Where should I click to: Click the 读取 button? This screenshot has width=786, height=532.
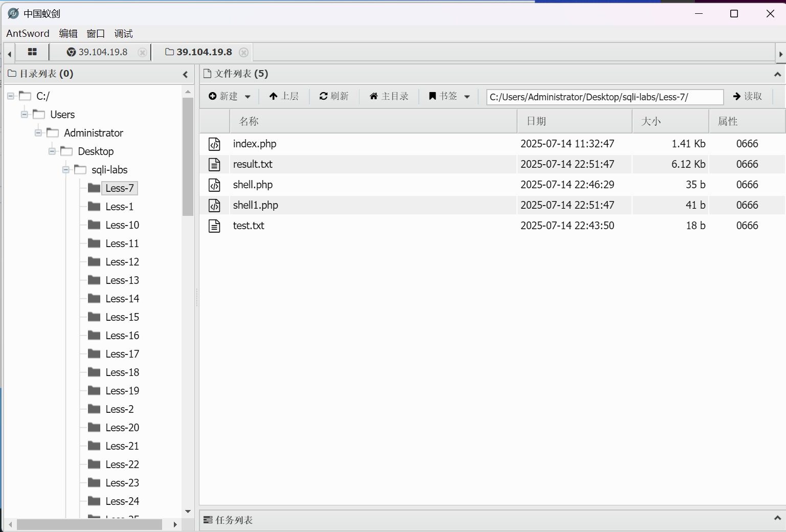click(x=747, y=96)
